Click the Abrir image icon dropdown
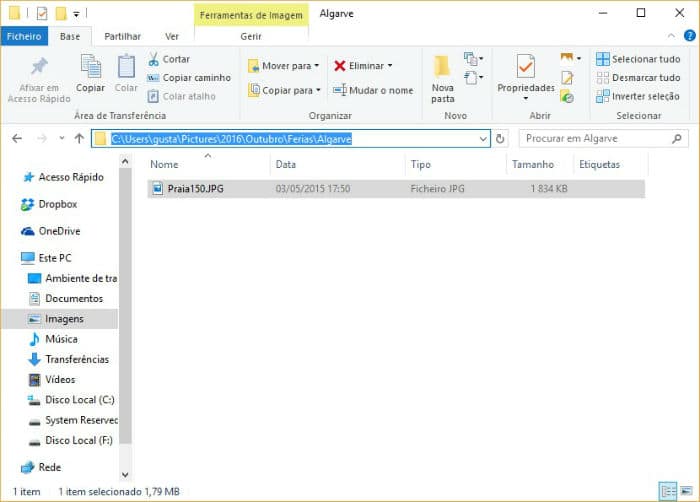The height and width of the screenshot is (502, 700). (x=571, y=58)
